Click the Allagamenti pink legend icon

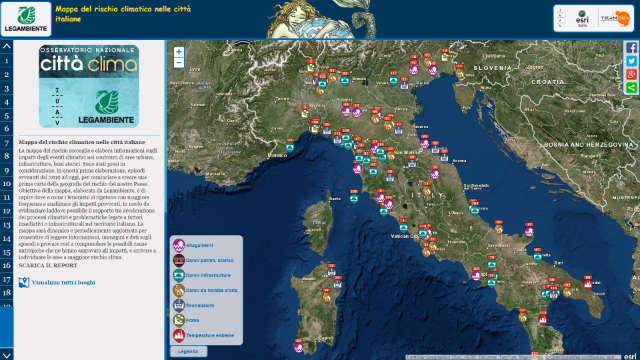coord(179,245)
